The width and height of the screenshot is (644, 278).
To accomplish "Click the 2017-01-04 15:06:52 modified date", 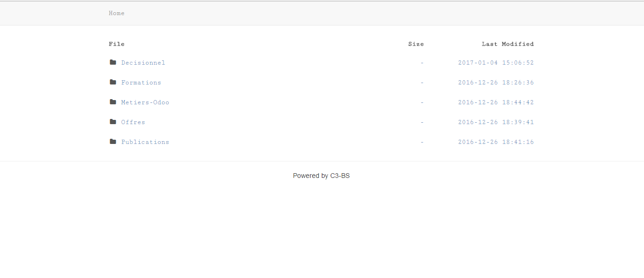I will [x=496, y=63].
